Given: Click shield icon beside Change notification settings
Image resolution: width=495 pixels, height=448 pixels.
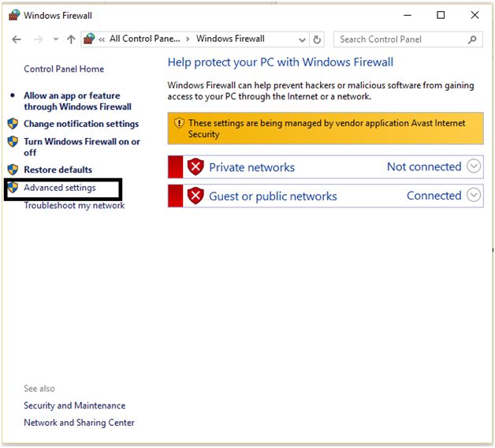Looking at the screenshot, I should pyautogui.click(x=13, y=124).
